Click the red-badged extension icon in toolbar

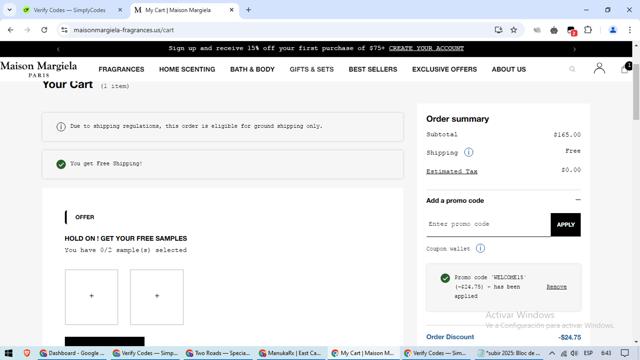coord(571,30)
